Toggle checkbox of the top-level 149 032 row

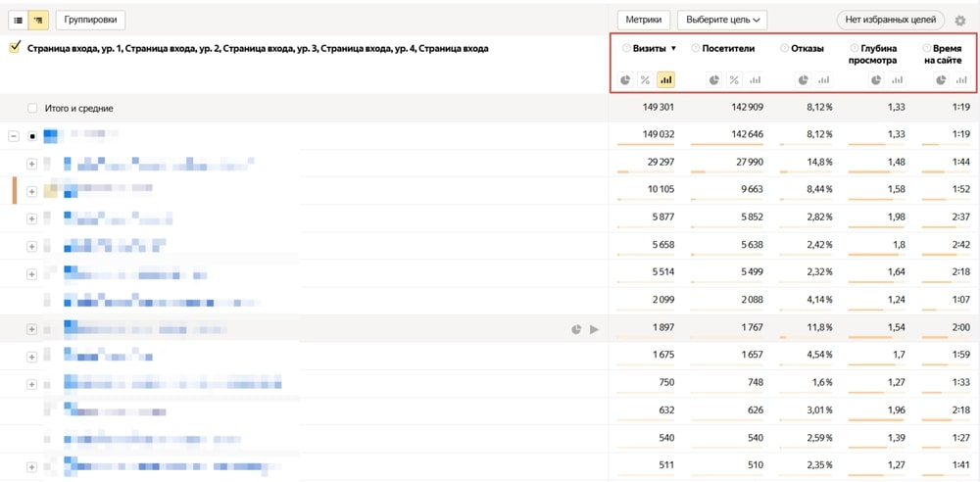[x=32, y=135]
